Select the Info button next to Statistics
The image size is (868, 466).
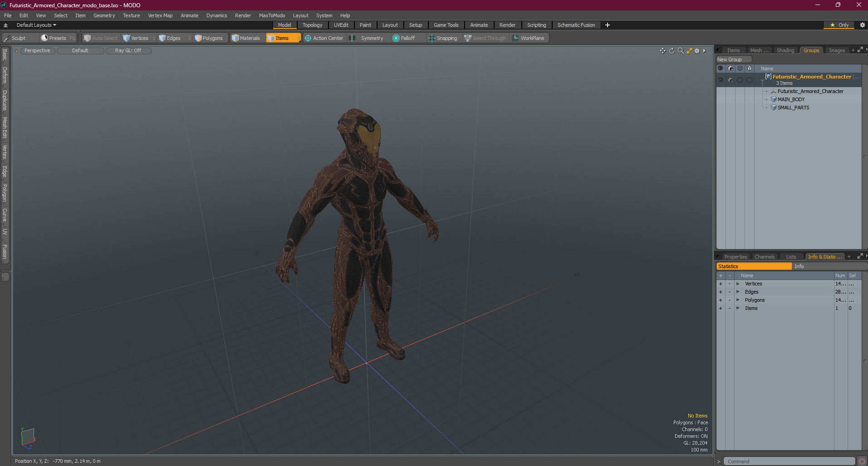click(829, 266)
